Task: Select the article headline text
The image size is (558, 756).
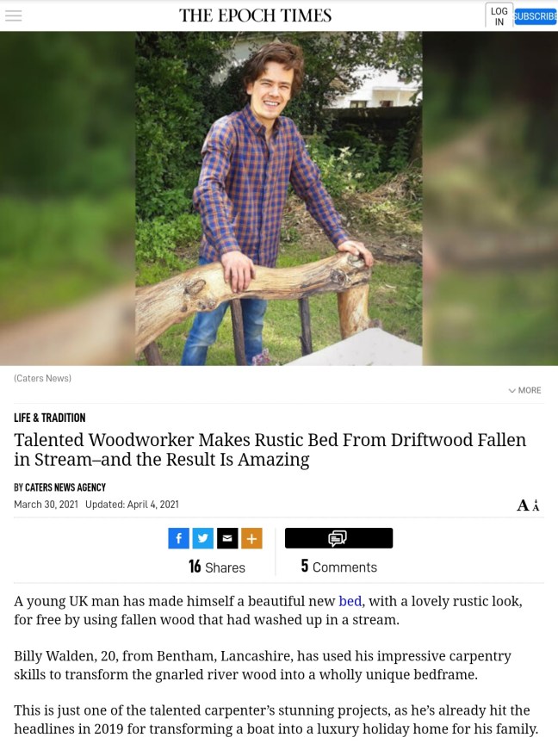Action: (270, 449)
